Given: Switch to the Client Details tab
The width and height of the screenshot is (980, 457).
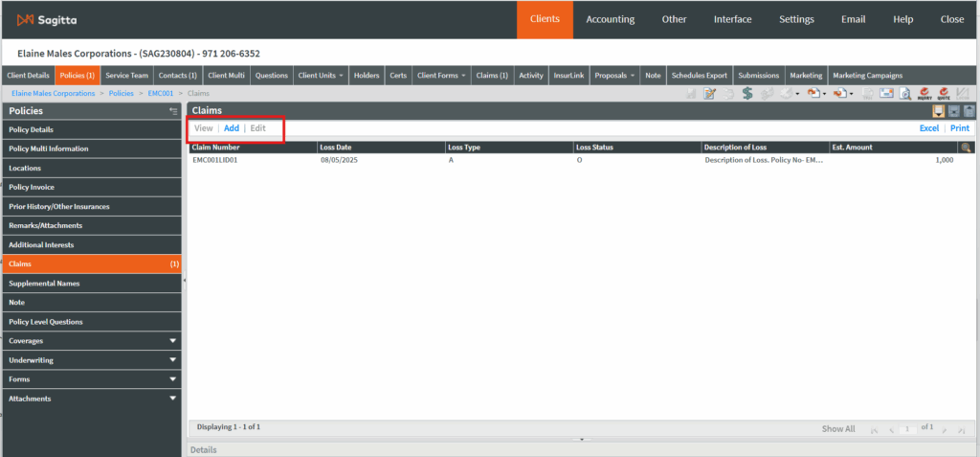Looking at the screenshot, I should pos(28,75).
